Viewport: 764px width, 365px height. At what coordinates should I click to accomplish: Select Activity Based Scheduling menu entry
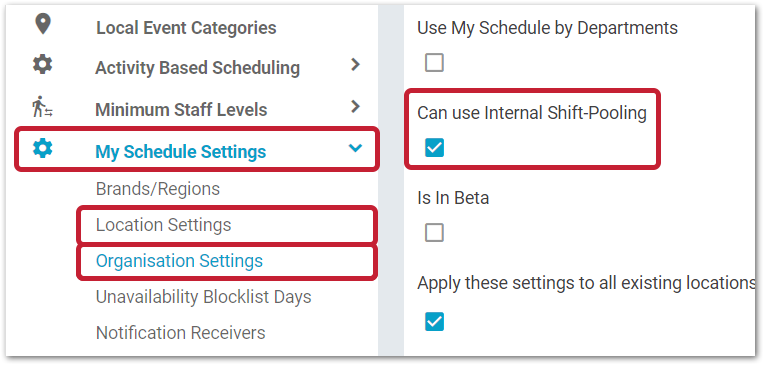point(197,68)
